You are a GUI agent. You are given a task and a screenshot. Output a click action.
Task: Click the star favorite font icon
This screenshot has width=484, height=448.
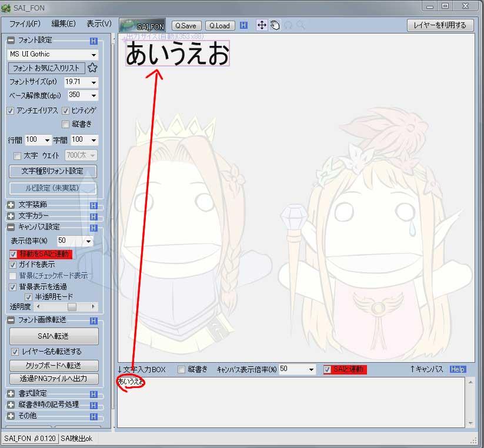coord(92,68)
